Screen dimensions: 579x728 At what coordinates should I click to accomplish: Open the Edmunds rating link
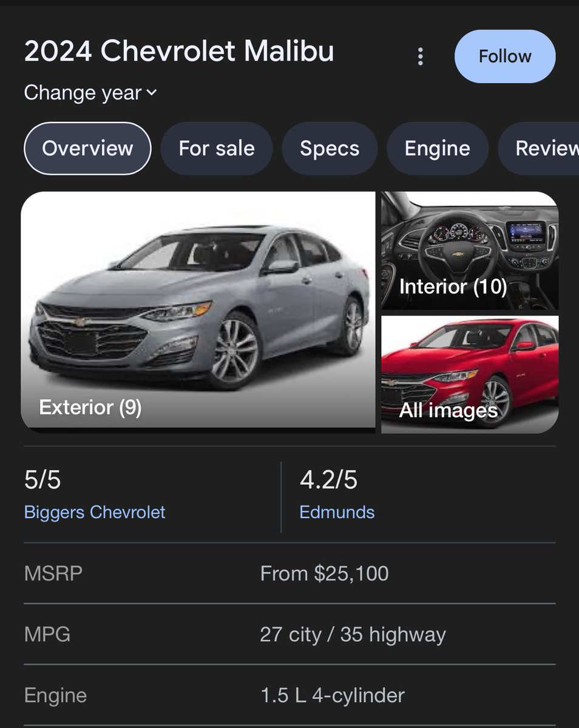(x=337, y=512)
